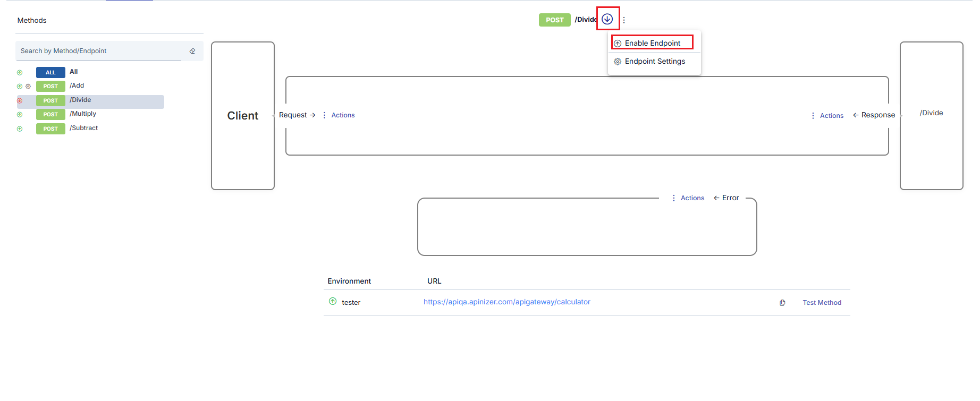Choose Endpoint Settings from the popup menu

click(654, 62)
